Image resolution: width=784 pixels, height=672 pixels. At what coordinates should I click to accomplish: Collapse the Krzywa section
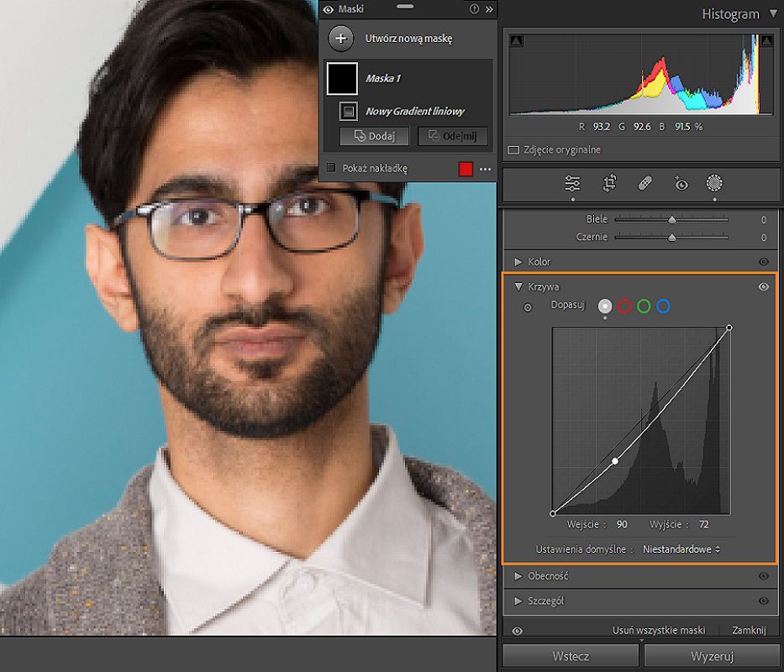click(518, 287)
